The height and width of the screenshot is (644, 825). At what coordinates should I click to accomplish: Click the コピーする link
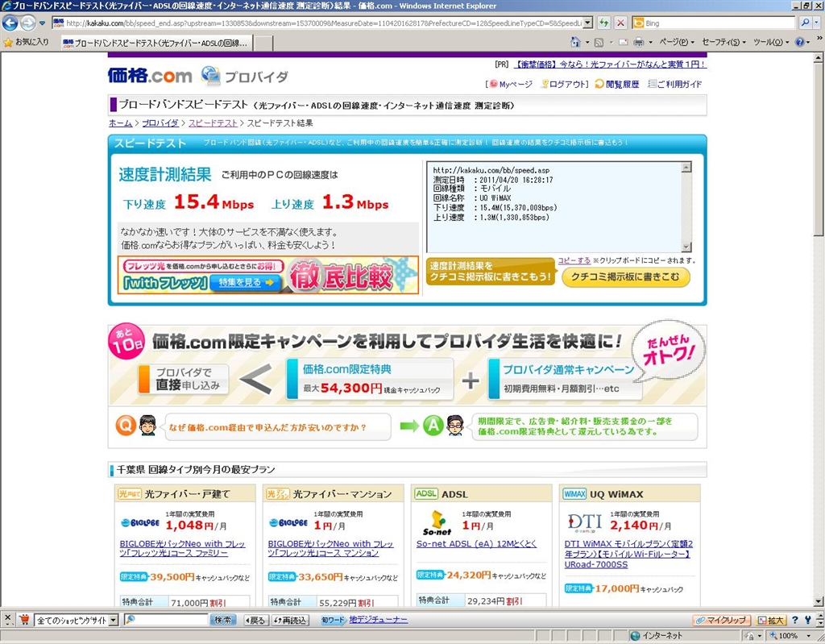574,260
